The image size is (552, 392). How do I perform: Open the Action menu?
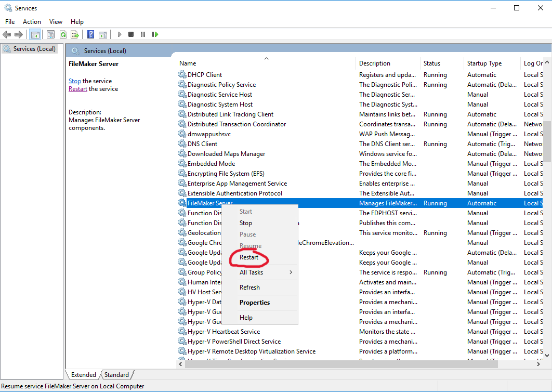click(x=32, y=22)
